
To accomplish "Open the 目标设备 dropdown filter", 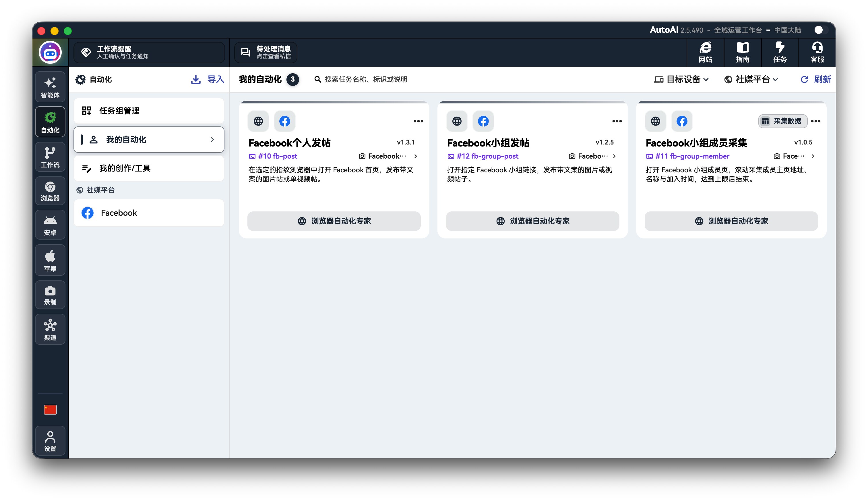I will tap(681, 80).
